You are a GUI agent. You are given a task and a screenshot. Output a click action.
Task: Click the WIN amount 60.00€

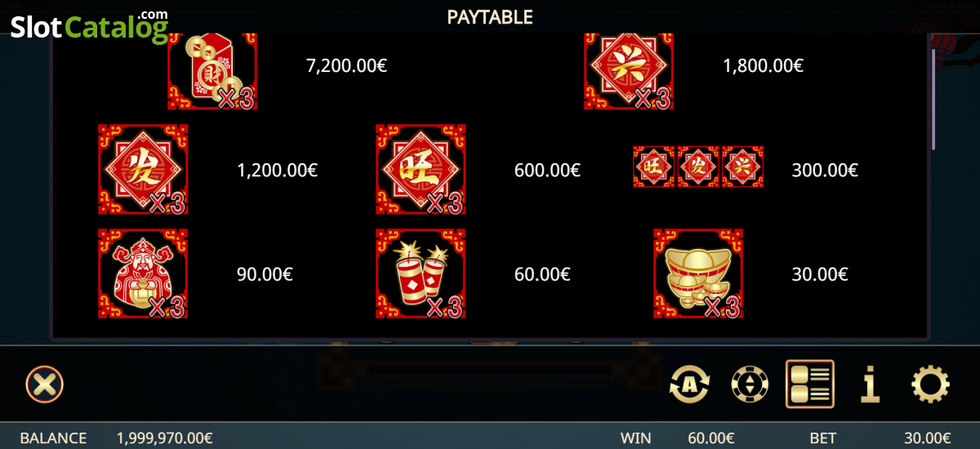pos(710,438)
